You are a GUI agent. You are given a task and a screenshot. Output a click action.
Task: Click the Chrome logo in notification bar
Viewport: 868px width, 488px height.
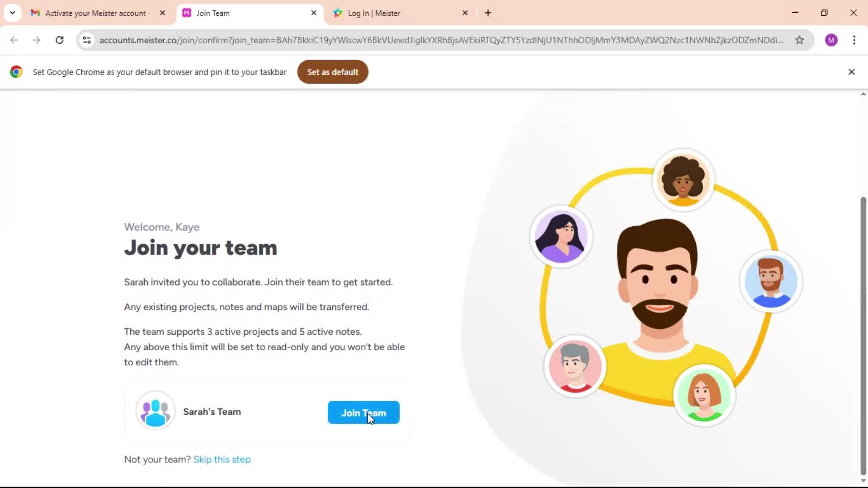(x=16, y=72)
